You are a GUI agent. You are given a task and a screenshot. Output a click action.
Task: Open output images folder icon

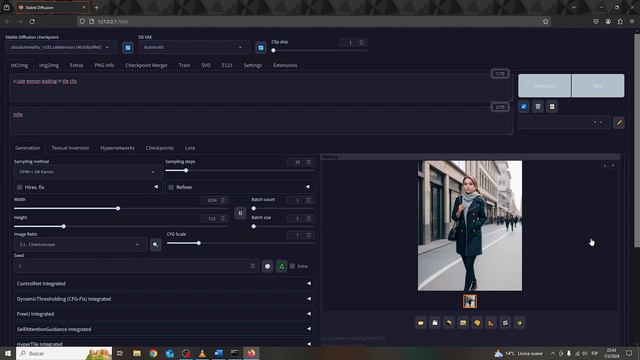pyautogui.click(x=420, y=323)
